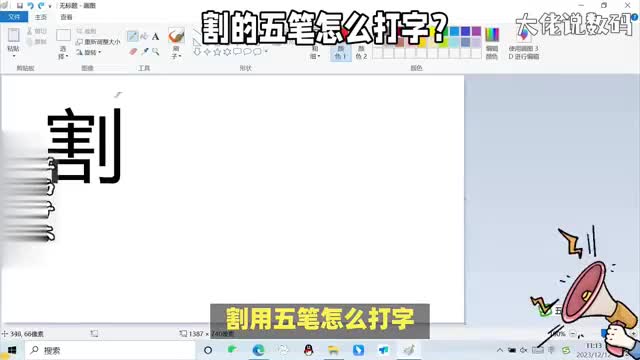Select the Eraser tool
This screenshot has width=640, height=360.
coord(133,52)
